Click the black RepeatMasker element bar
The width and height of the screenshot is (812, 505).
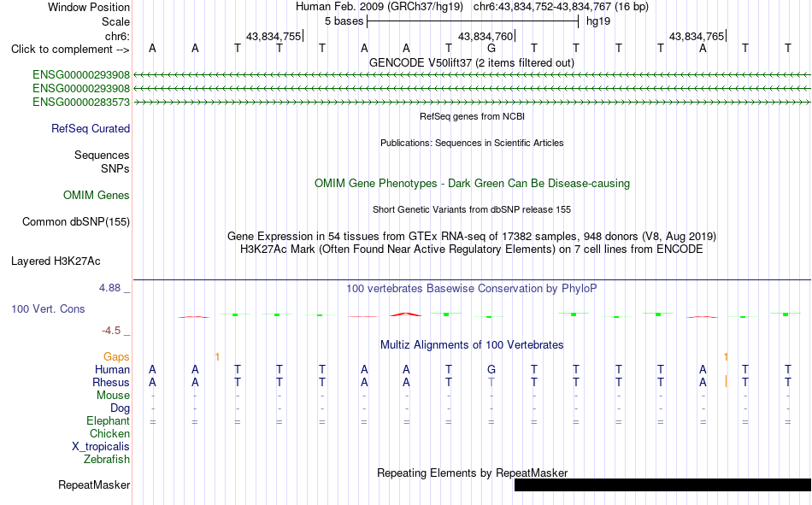tap(663, 484)
